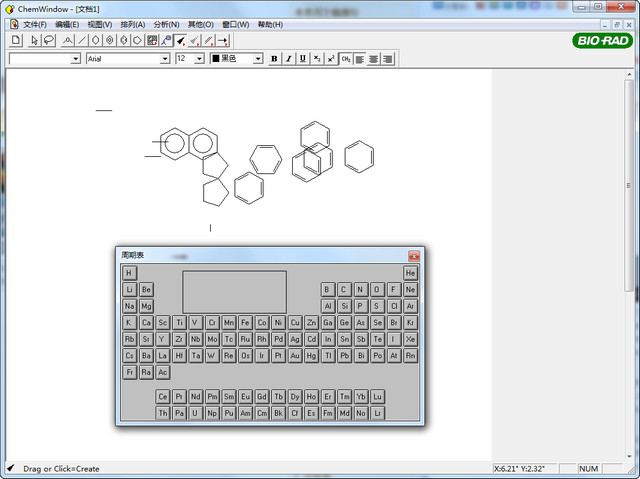Open the Arial font name dropdown
This screenshot has height=479, width=640.
[165, 59]
